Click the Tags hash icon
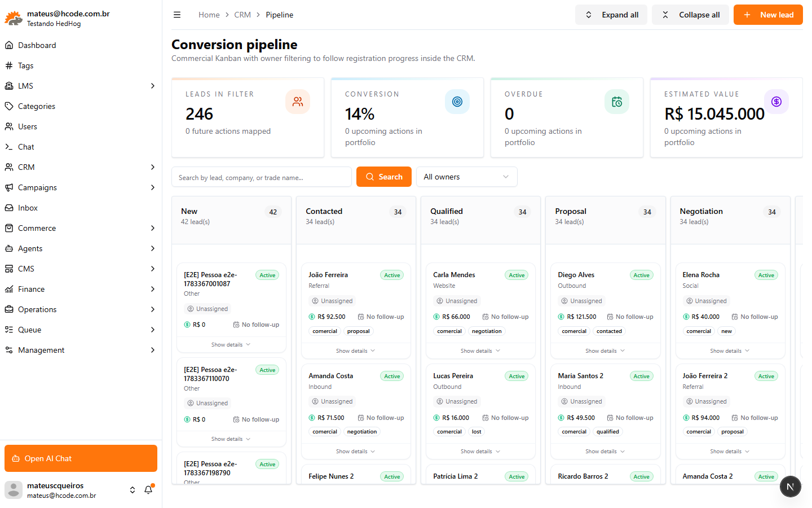 coord(9,65)
